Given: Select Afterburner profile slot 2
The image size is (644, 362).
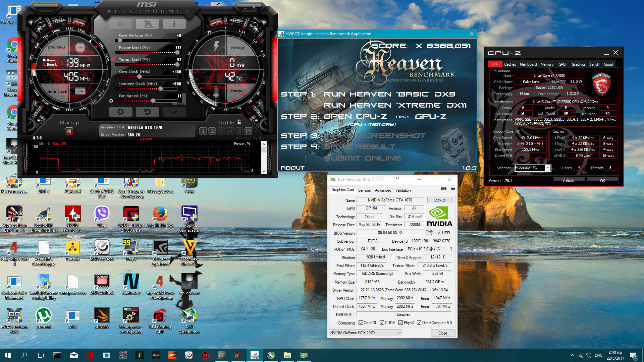Looking at the screenshot, I should tap(212, 131).
